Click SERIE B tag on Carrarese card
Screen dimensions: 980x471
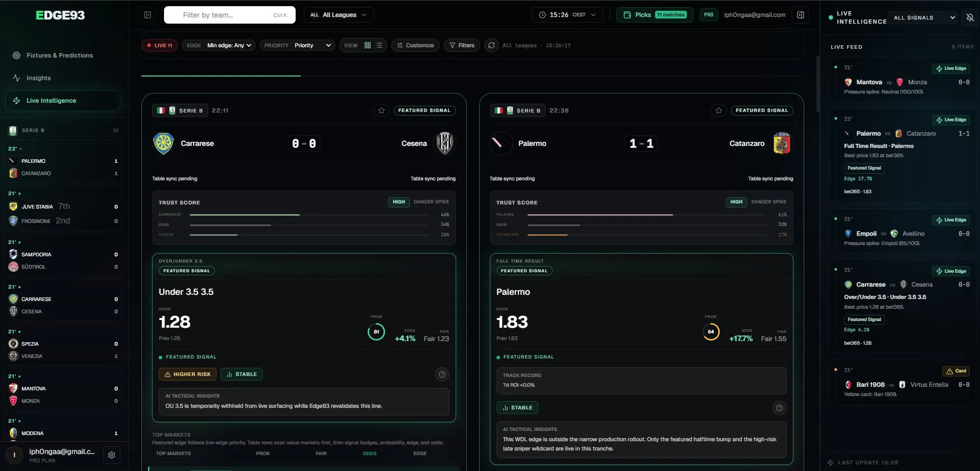180,110
